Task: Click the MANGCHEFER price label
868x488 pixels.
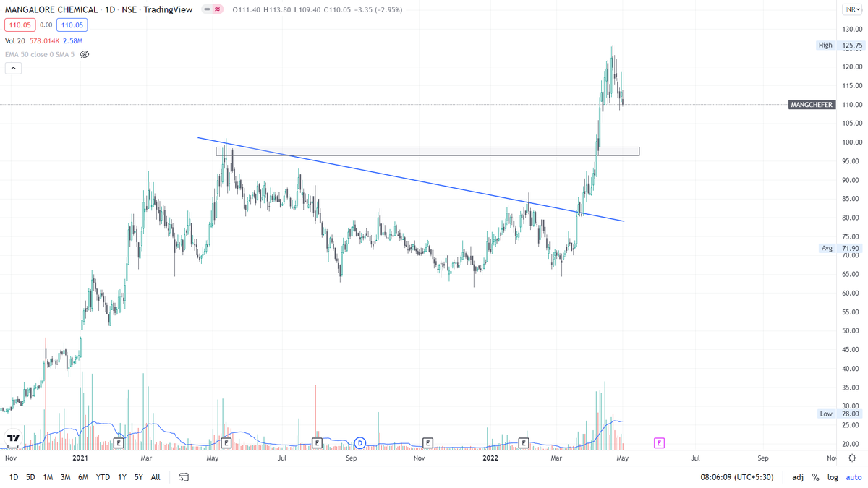Action: tap(812, 105)
